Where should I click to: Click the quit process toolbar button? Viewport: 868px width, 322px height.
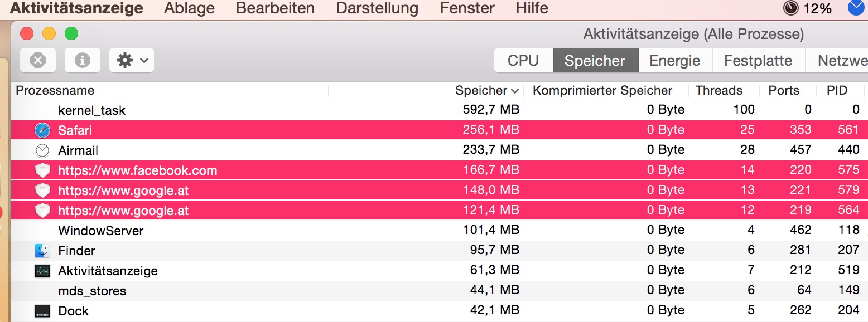[38, 60]
